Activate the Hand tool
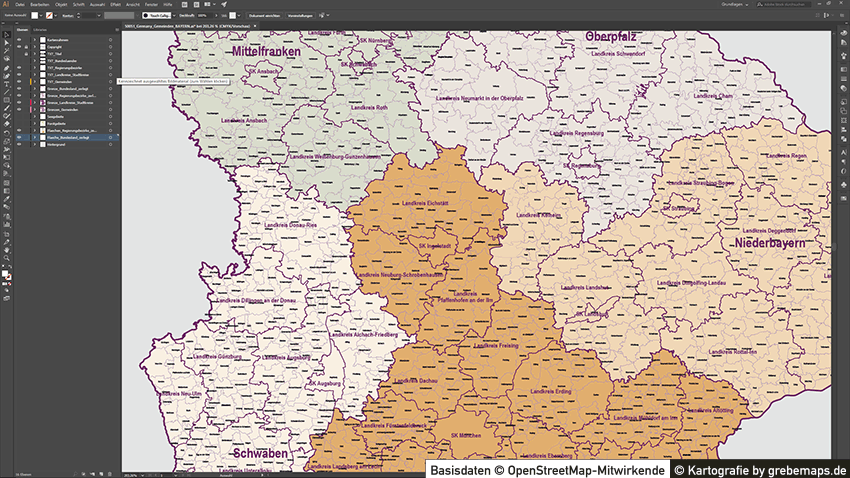The width and height of the screenshot is (850, 478). (6, 248)
